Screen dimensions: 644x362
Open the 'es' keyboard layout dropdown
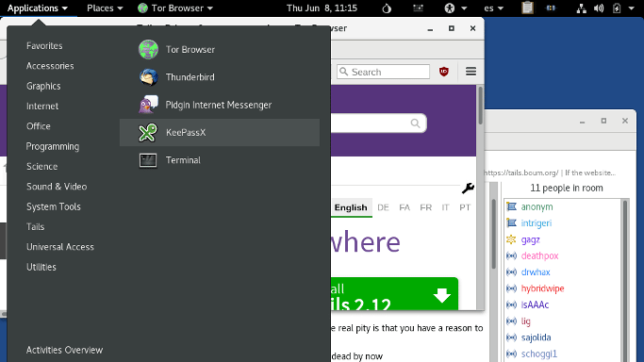click(493, 8)
